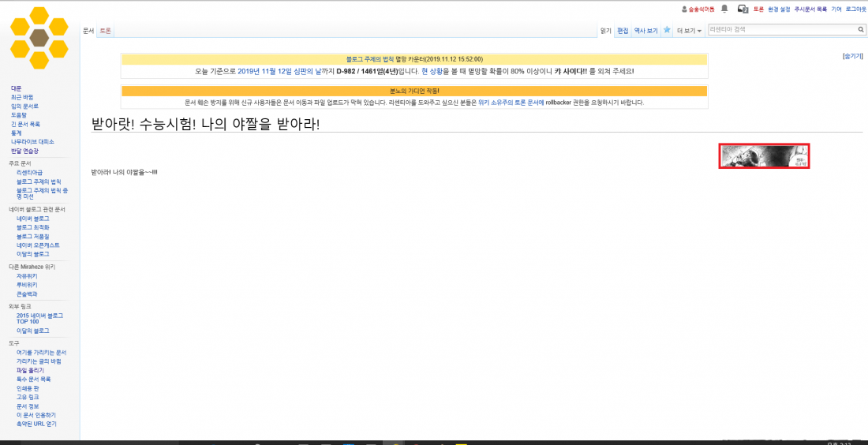Hide the notice via [숨기기] toggle
Image resolution: width=868 pixels, height=445 pixels.
(x=852, y=56)
